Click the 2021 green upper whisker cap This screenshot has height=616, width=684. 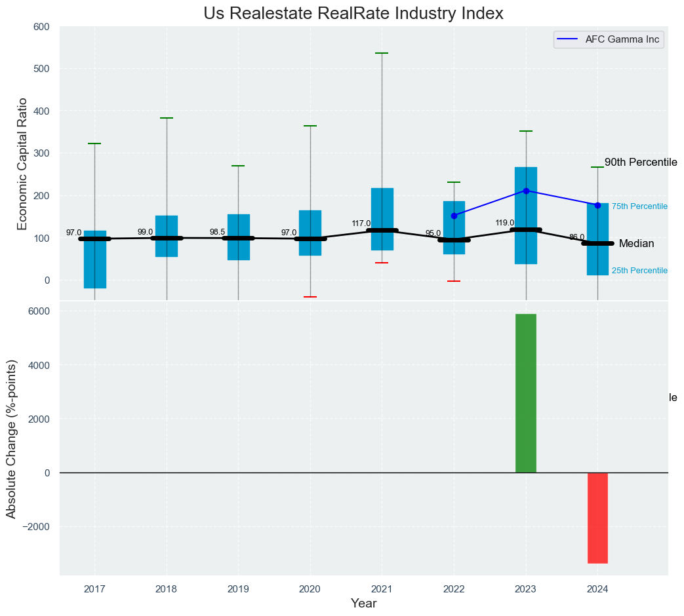tap(382, 53)
